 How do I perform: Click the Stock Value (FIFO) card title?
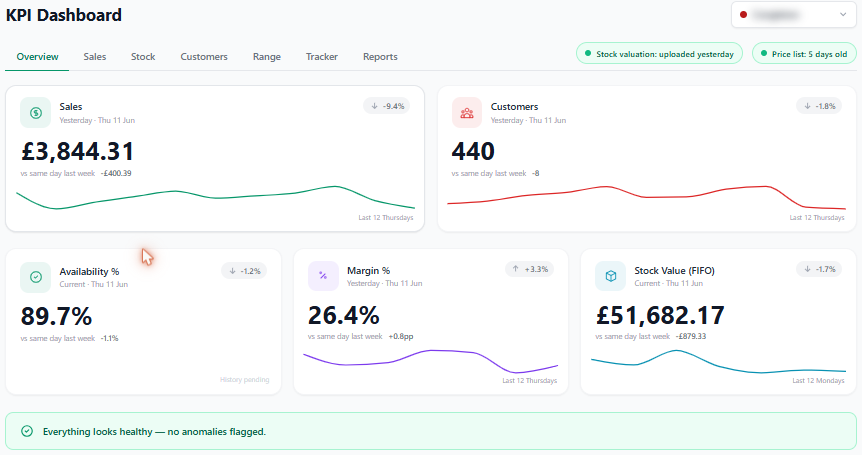[675, 270]
